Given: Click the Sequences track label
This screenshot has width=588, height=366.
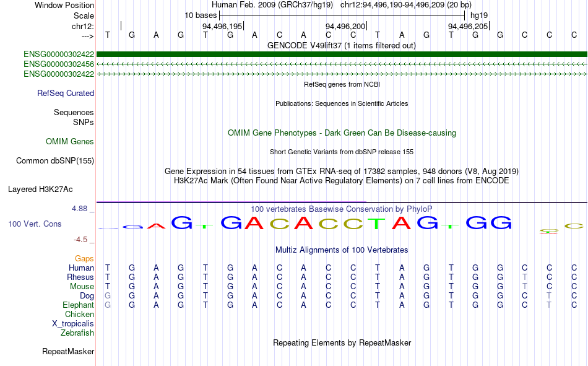Looking at the screenshot, I should pos(74,112).
